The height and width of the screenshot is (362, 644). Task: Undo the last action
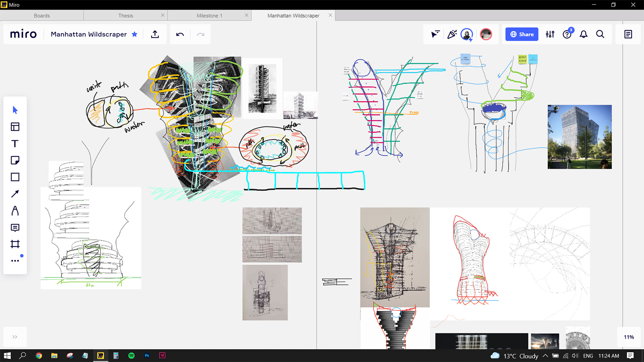coord(180,34)
